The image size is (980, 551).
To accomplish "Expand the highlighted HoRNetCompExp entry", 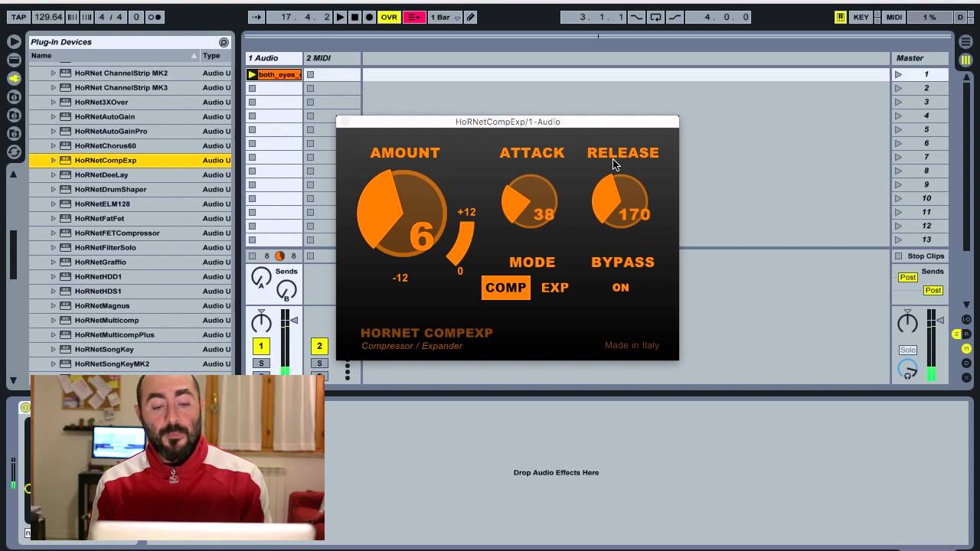I will pyautogui.click(x=53, y=161).
